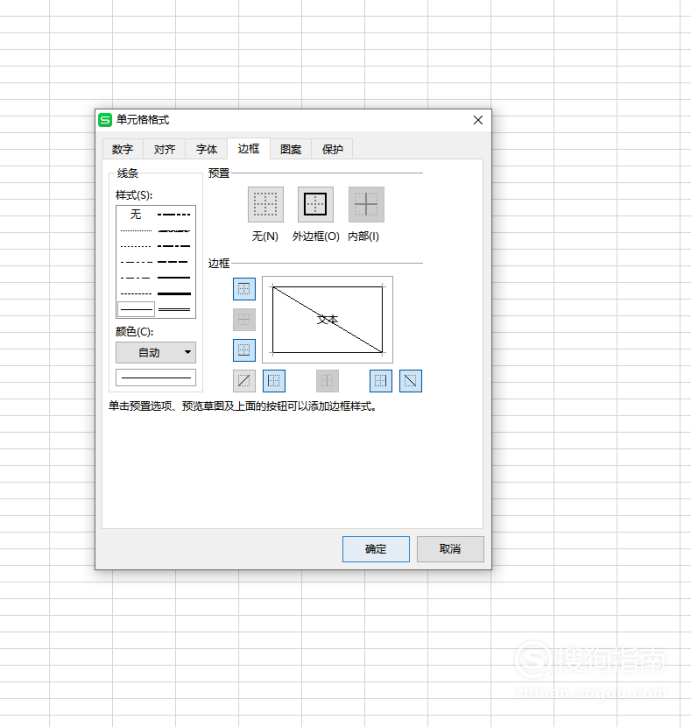Click the 外边框(O) preset label
Screen dimensions: 691x727
pyautogui.click(x=316, y=236)
